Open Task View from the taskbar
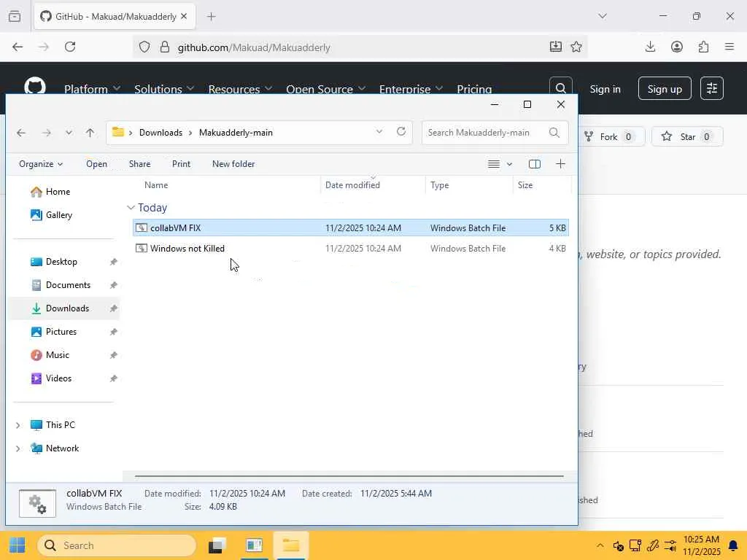 (x=217, y=545)
